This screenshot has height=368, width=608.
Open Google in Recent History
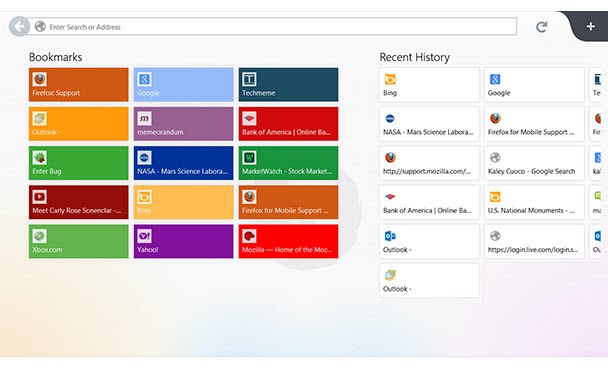pos(534,85)
